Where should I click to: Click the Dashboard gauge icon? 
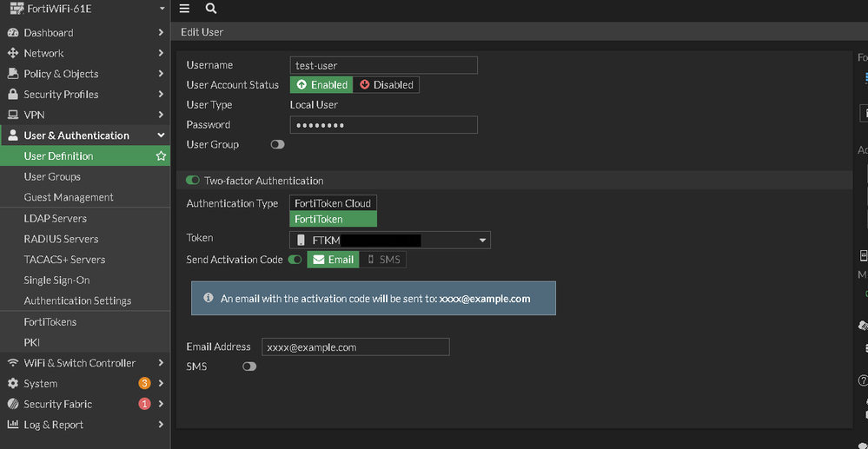[13, 33]
